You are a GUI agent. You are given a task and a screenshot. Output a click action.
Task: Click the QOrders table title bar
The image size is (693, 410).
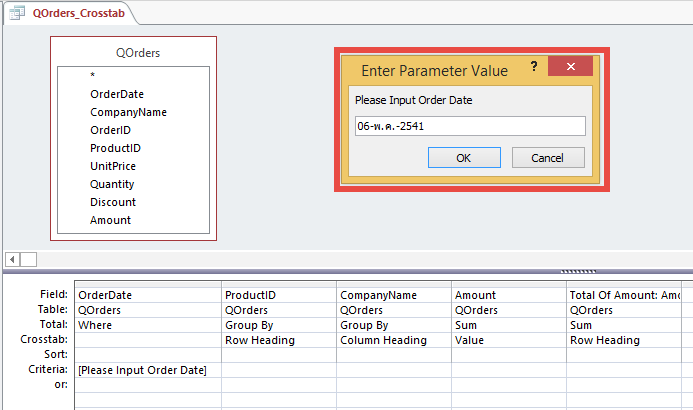coord(133,53)
